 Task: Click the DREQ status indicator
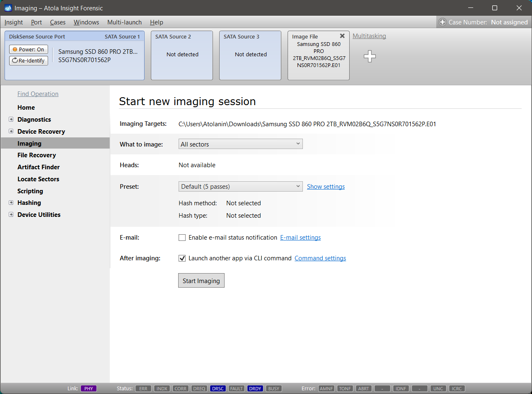[x=199, y=389]
